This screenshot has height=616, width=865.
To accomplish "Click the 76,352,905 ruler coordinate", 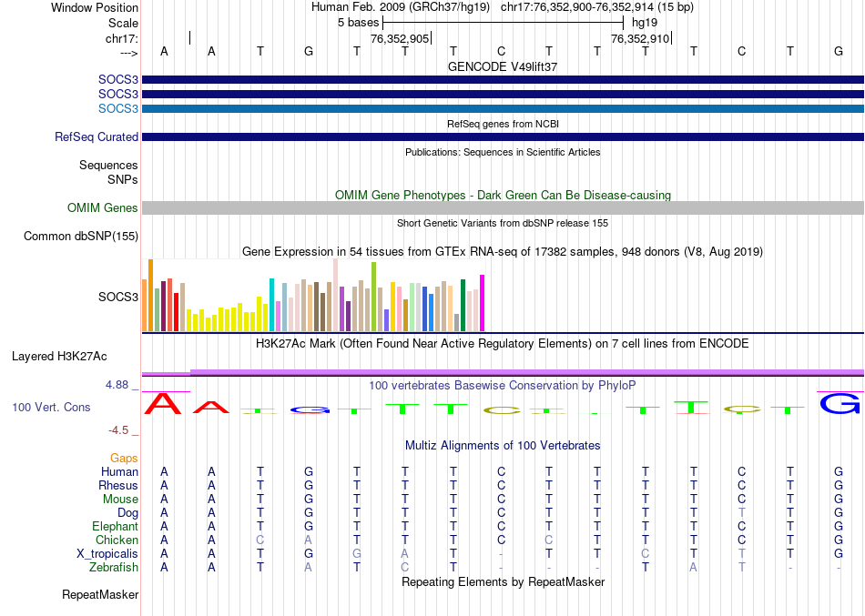I will [x=400, y=38].
